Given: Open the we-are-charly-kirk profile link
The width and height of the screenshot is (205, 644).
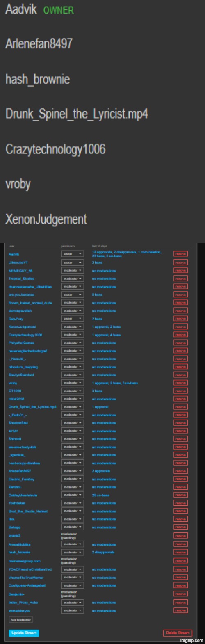Looking at the screenshot, I should pos(23,447).
